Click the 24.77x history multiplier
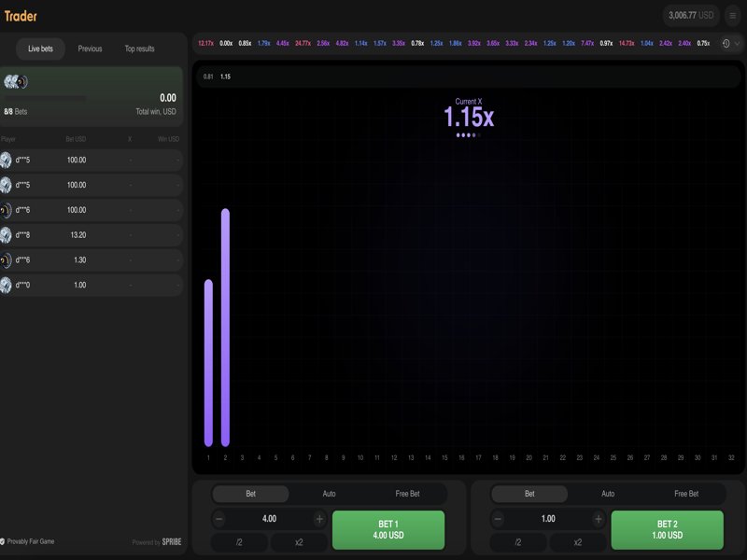Screen dimensions: 747x560 [303, 43]
